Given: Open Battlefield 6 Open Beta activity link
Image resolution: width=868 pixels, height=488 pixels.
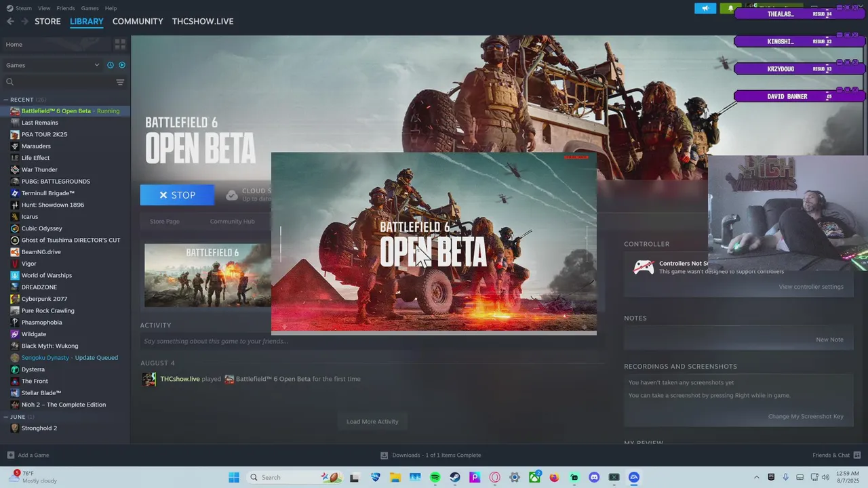Looking at the screenshot, I should click(x=273, y=379).
